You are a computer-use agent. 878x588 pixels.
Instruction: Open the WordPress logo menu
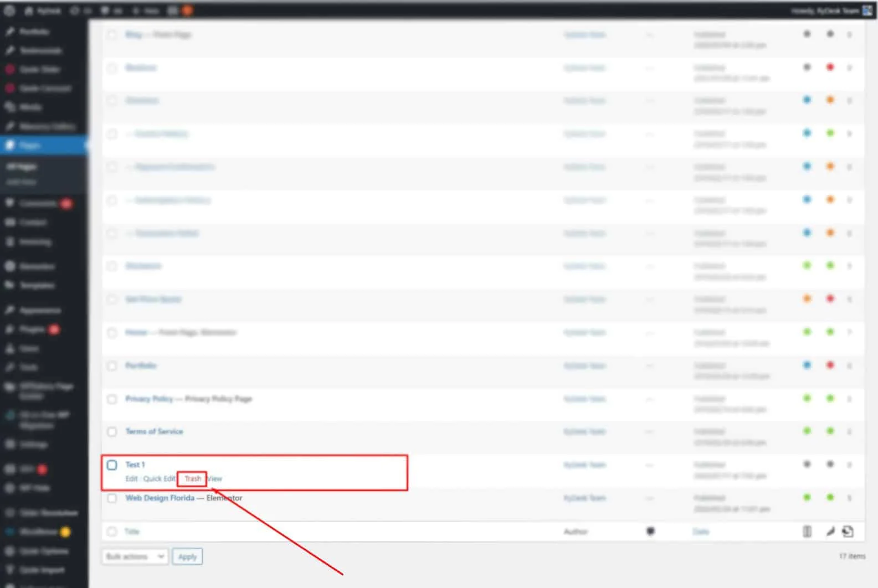pyautogui.click(x=9, y=11)
